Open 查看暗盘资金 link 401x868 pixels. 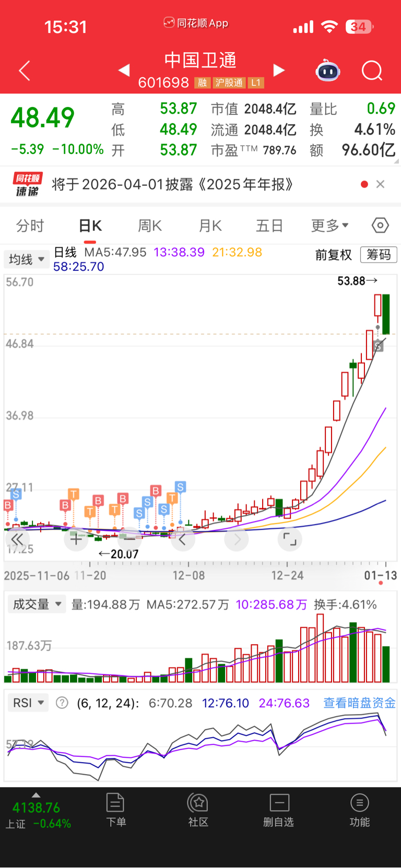click(x=359, y=703)
